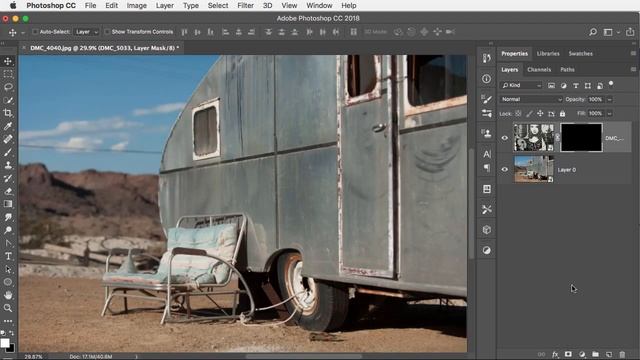Select the Lasso tool
This screenshot has width=640, height=360.
point(8,87)
